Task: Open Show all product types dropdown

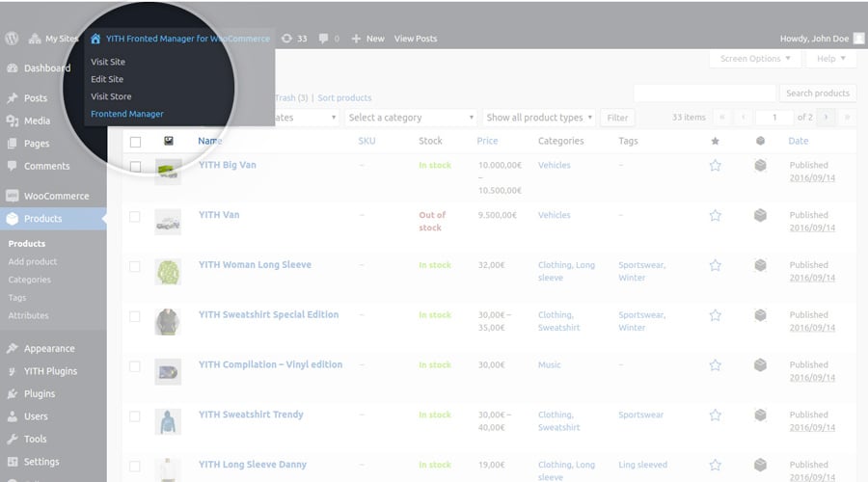Action: point(538,118)
